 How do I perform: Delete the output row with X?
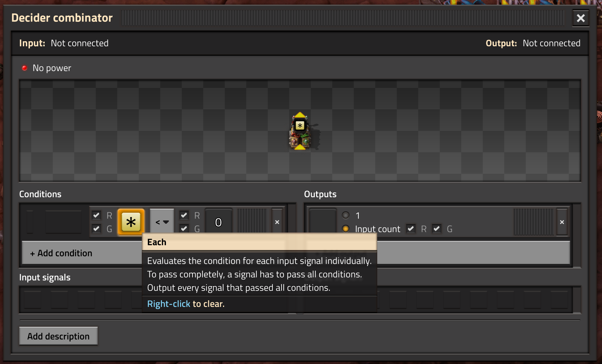point(562,222)
